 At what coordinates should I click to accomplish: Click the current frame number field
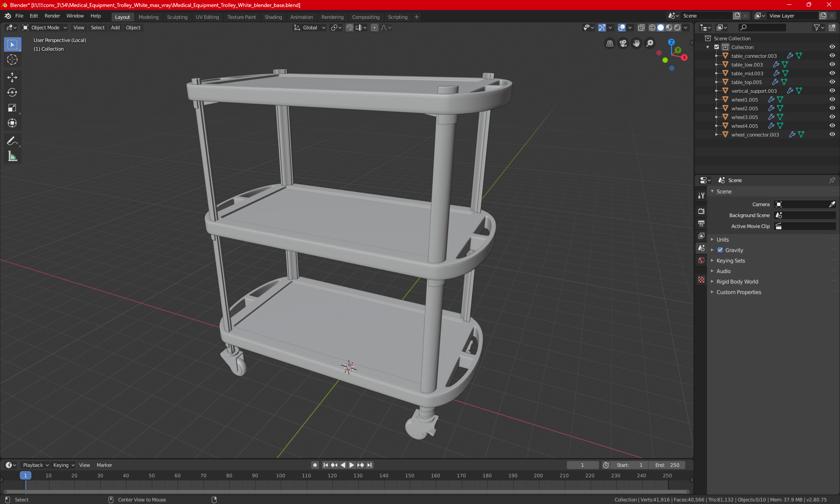(x=582, y=465)
